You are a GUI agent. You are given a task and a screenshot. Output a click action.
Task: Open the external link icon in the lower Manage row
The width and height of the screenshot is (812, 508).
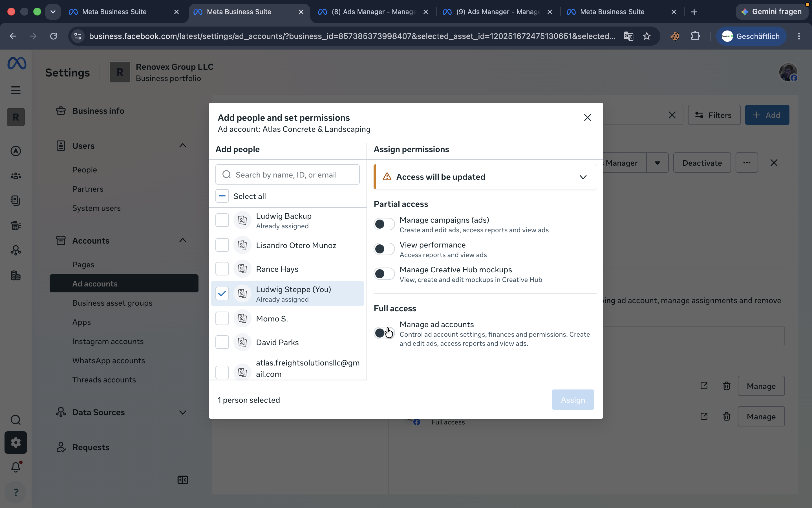point(704,417)
